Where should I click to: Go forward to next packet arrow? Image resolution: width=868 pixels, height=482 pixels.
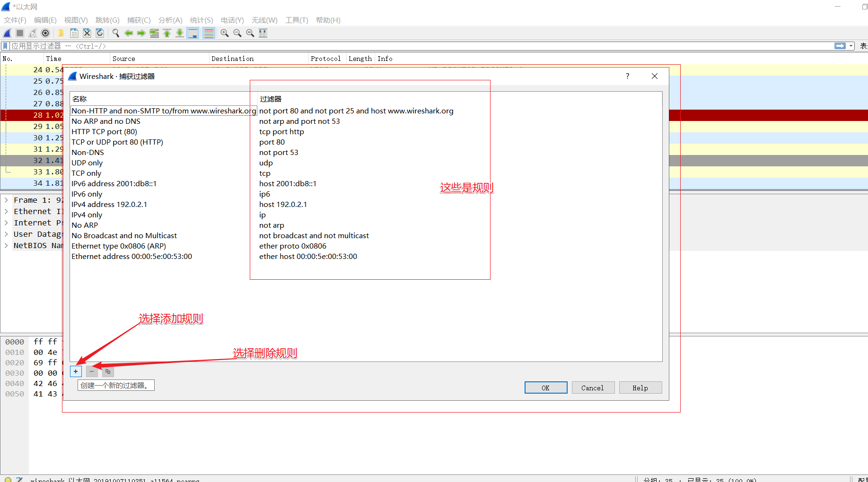pos(141,33)
